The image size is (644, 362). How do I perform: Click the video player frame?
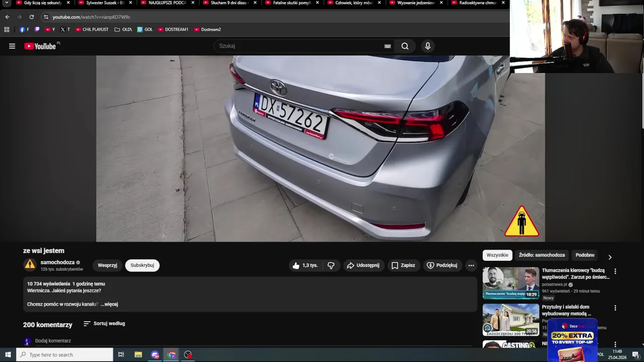(320, 149)
